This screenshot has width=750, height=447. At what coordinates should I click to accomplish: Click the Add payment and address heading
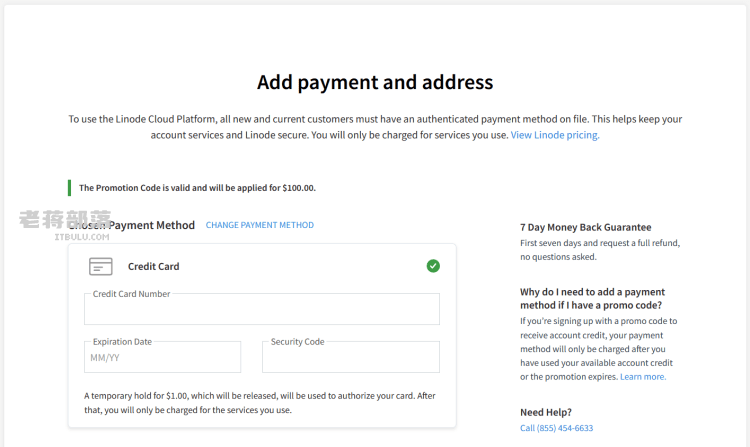(x=375, y=82)
